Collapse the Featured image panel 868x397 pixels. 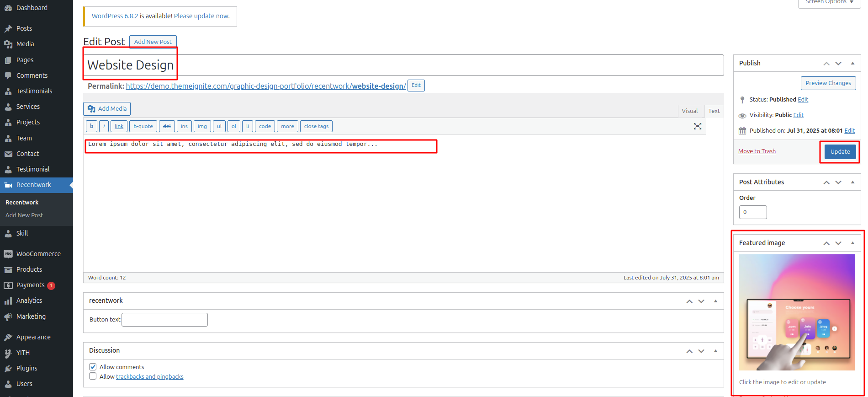pos(852,243)
